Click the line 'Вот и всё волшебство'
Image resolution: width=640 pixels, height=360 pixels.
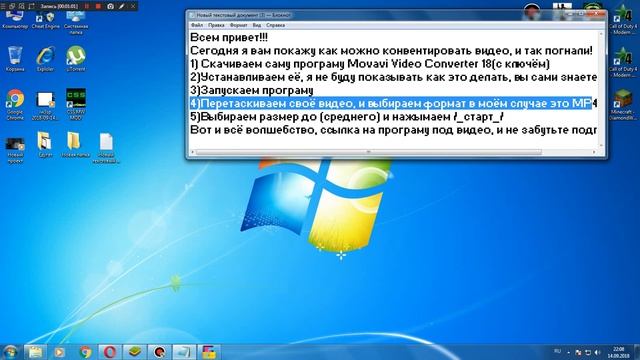393,130
